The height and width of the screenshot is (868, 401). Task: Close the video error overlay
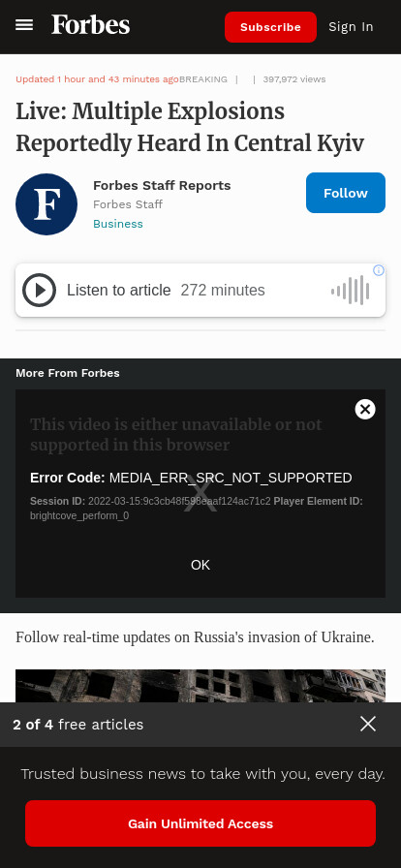(x=365, y=409)
